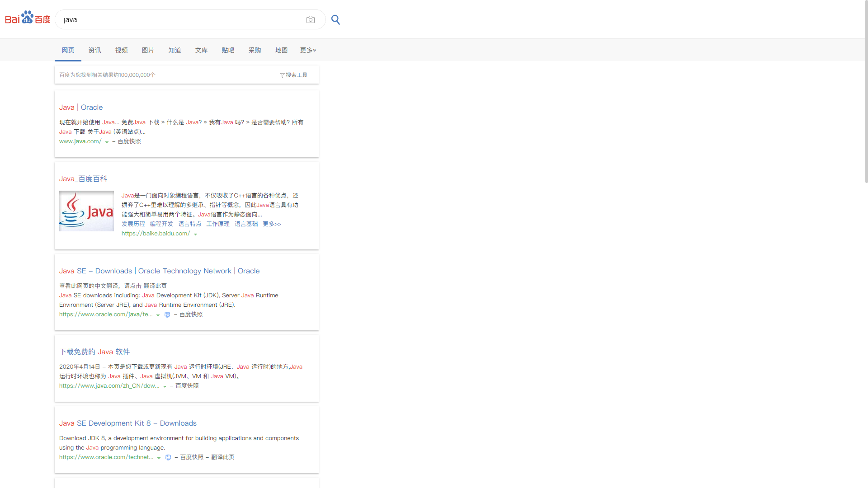Open image search camera icon
The image size is (868, 488).
(x=311, y=19)
